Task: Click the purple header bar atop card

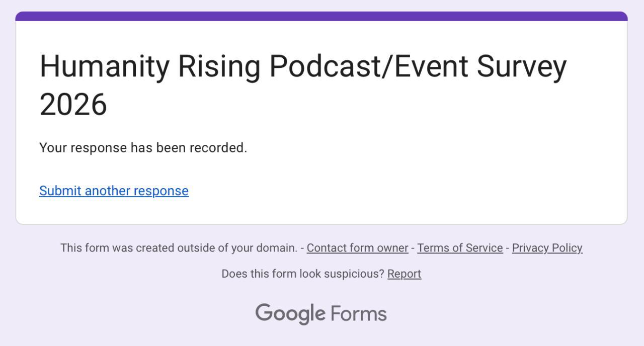Action: (x=321, y=16)
